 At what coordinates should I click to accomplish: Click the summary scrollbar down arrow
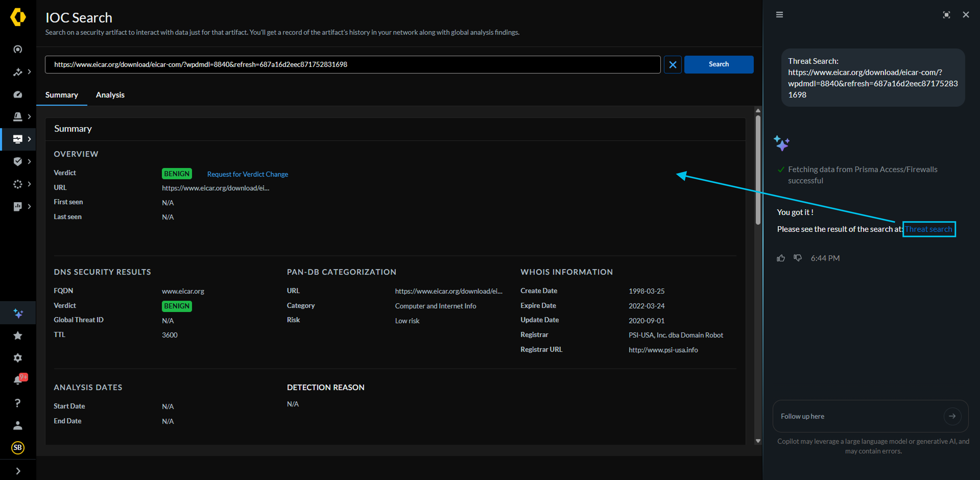tap(758, 441)
